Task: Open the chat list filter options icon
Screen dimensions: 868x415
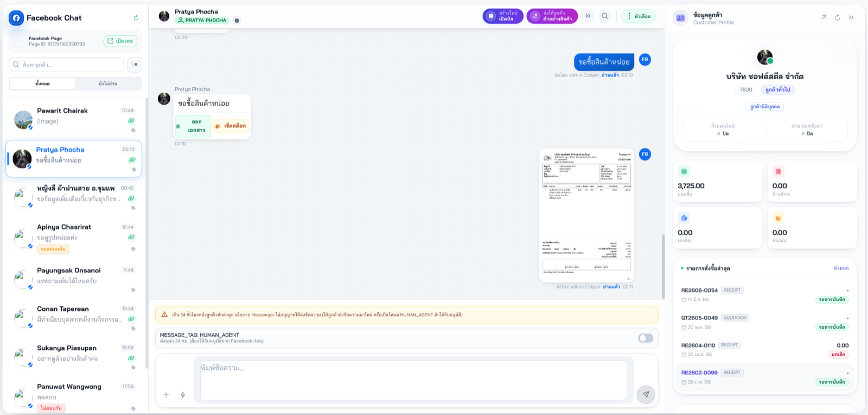Action: click(135, 65)
